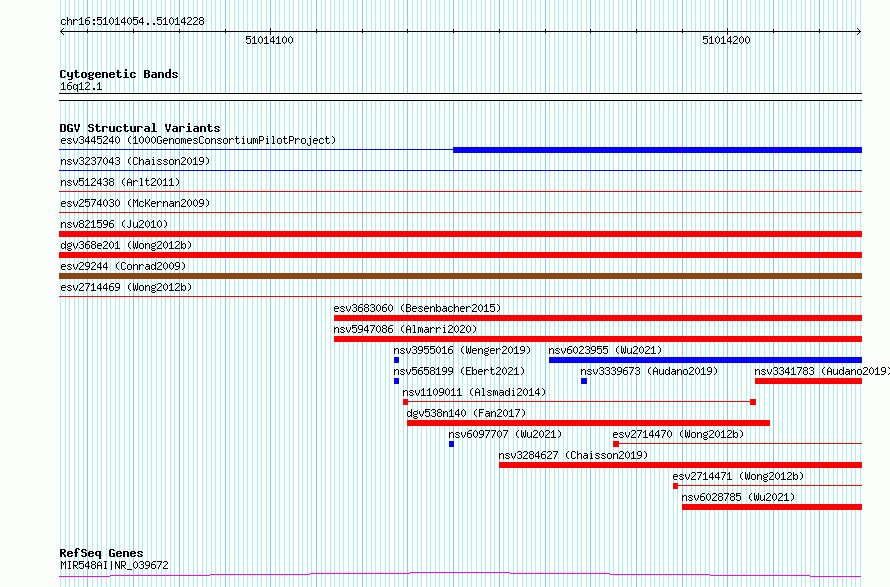Select nsv3284627 (Chaisson2019) label
The image size is (890, 587).
(x=573, y=455)
